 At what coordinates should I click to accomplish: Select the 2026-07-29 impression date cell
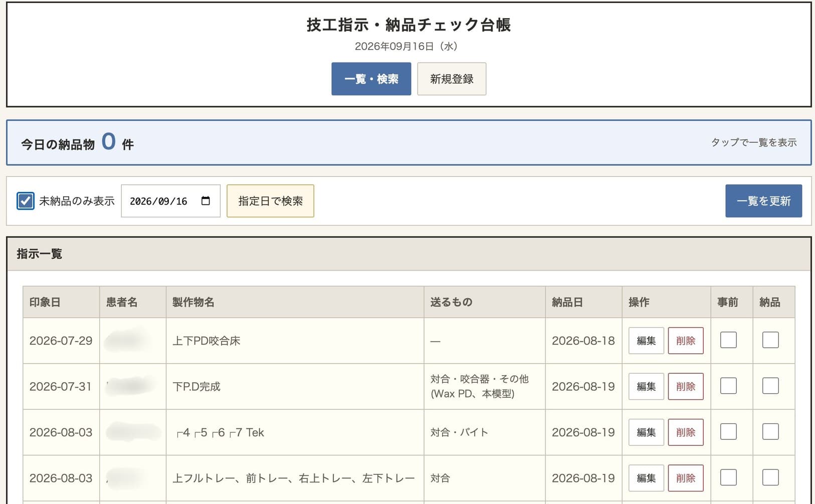pyautogui.click(x=61, y=341)
